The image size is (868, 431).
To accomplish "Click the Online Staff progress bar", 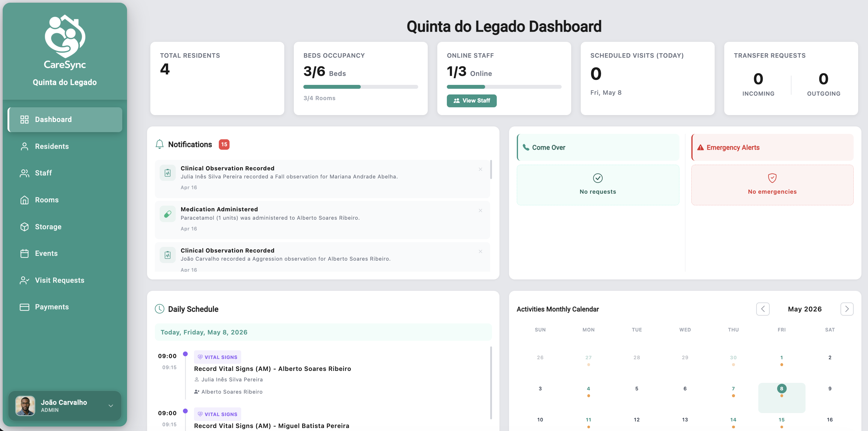I will point(504,87).
